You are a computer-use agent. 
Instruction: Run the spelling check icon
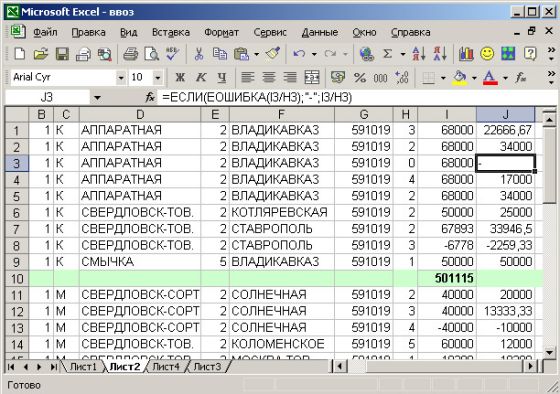click(x=173, y=54)
